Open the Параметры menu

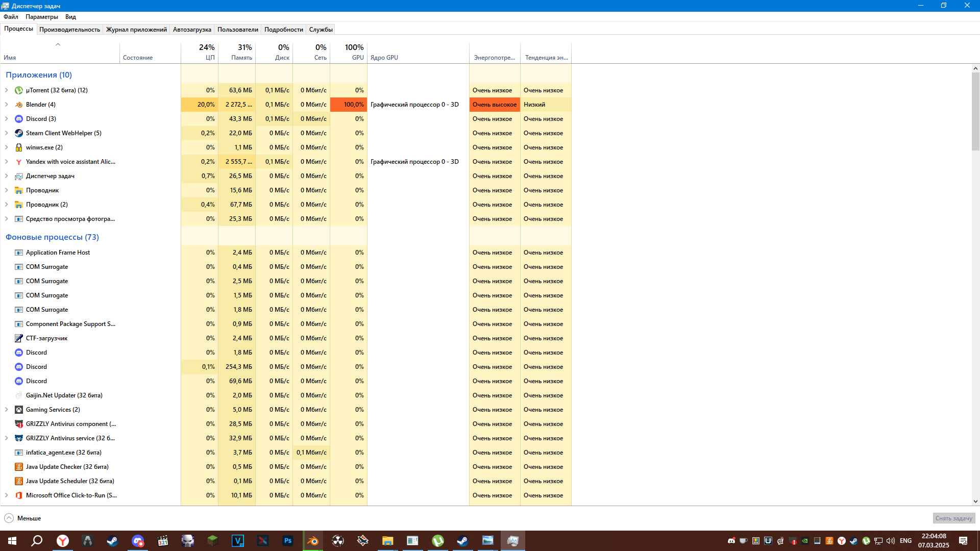click(x=42, y=17)
